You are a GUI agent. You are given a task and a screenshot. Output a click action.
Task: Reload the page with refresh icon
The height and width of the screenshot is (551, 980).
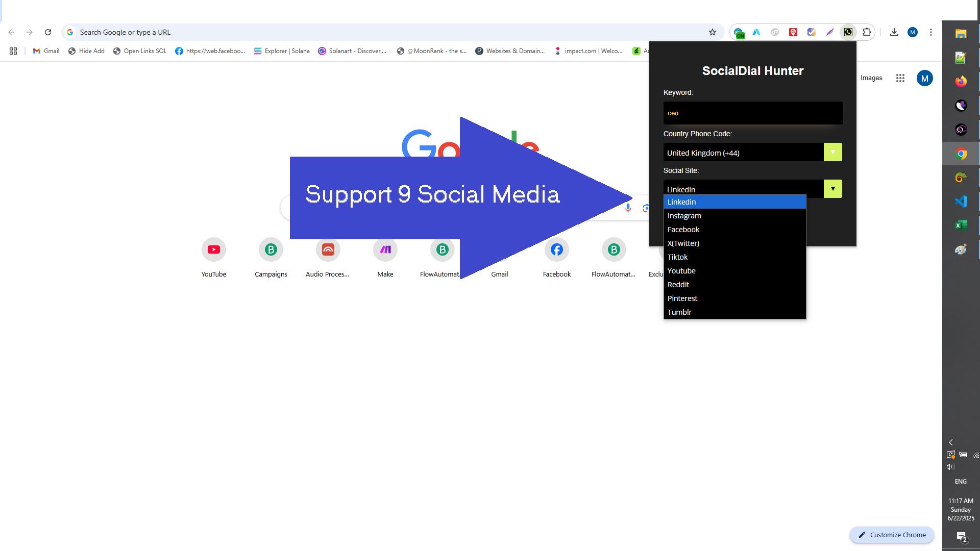pos(48,32)
